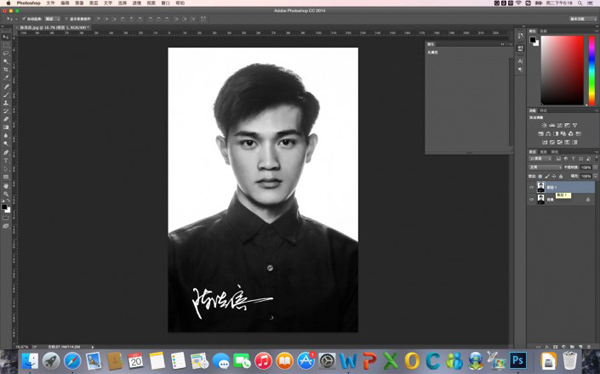Hide the Background layer visibility eye

(531, 199)
